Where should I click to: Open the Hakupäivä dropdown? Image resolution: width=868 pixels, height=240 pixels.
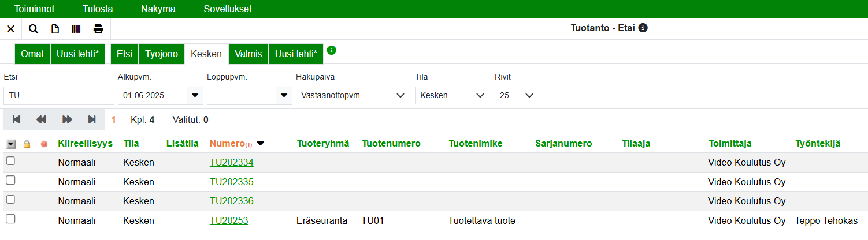coord(353,96)
